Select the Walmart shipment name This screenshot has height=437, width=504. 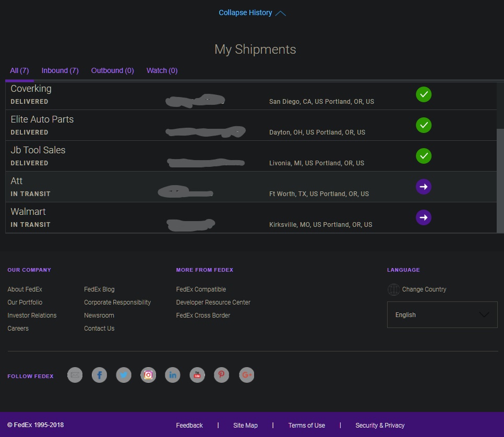(28, 212)
